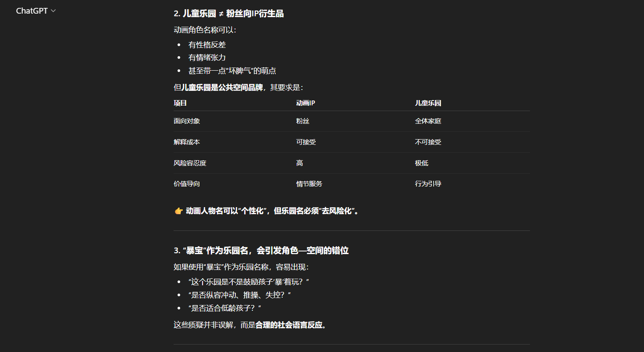Image resolution: width=644 pixels, height=352 pixels.
Task: Click the table cell "行为引导"
Action: pyautogui.click(x=428, y=184)
